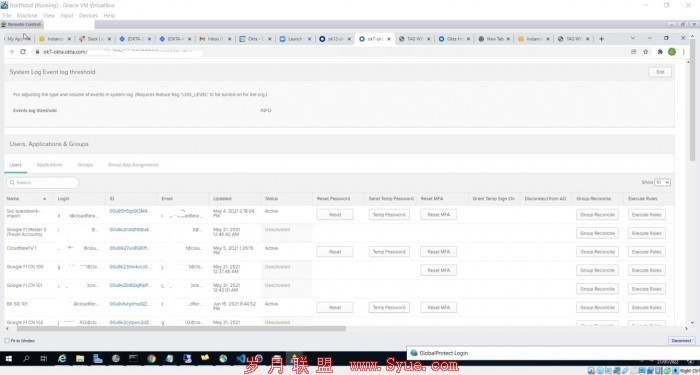The image size is (700, 375).
Task: Execute Rules for CloudflareTV row
Action: (x=646, y=252)
